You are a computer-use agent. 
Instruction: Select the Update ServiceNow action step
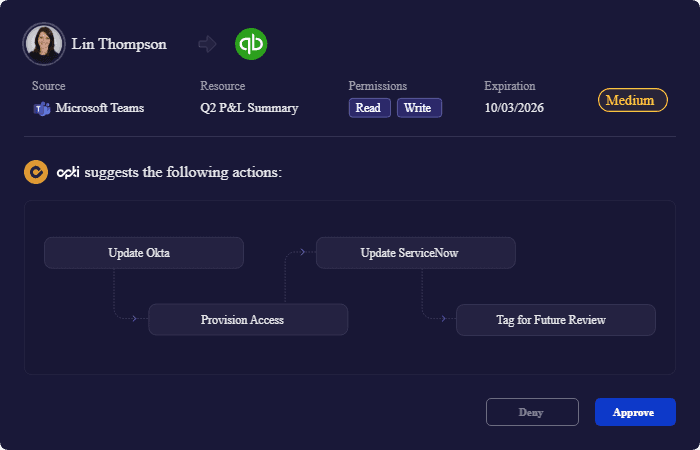(x=416, y=253)
